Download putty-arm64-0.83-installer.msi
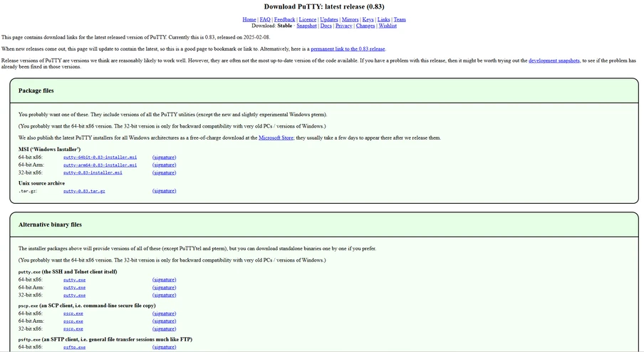Image resolution: width=644 pixels, height=352 pixels. click(100, 165)
